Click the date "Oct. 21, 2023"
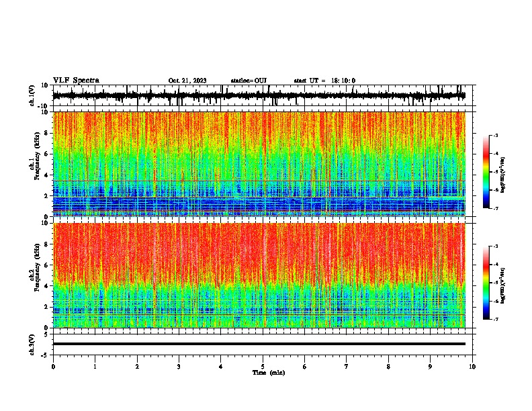 point(187,81)
